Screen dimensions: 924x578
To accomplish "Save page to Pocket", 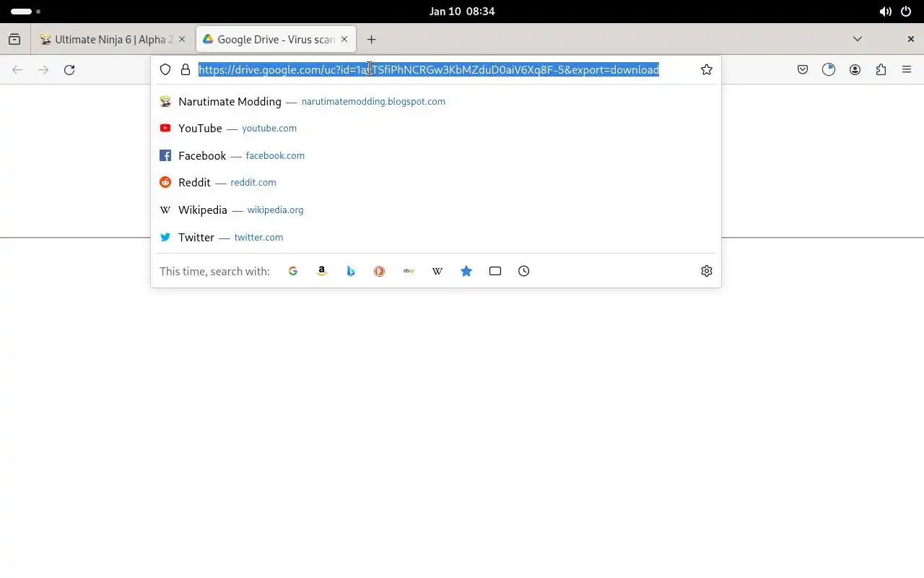I will coord(803,69).
